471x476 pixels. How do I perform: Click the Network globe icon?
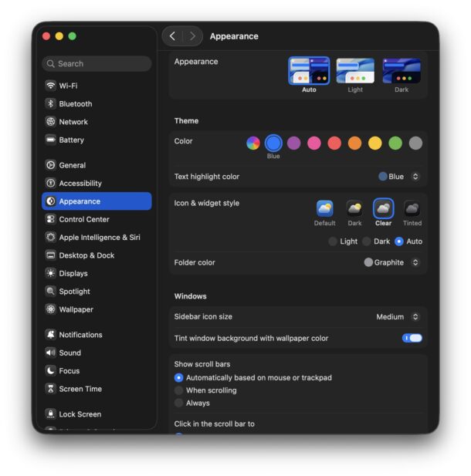[x=51, y=122]
